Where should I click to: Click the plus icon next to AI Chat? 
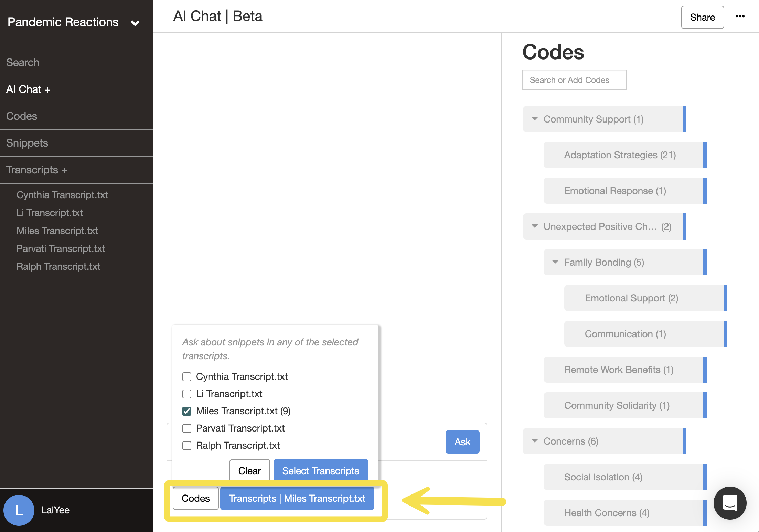point(47,90)
